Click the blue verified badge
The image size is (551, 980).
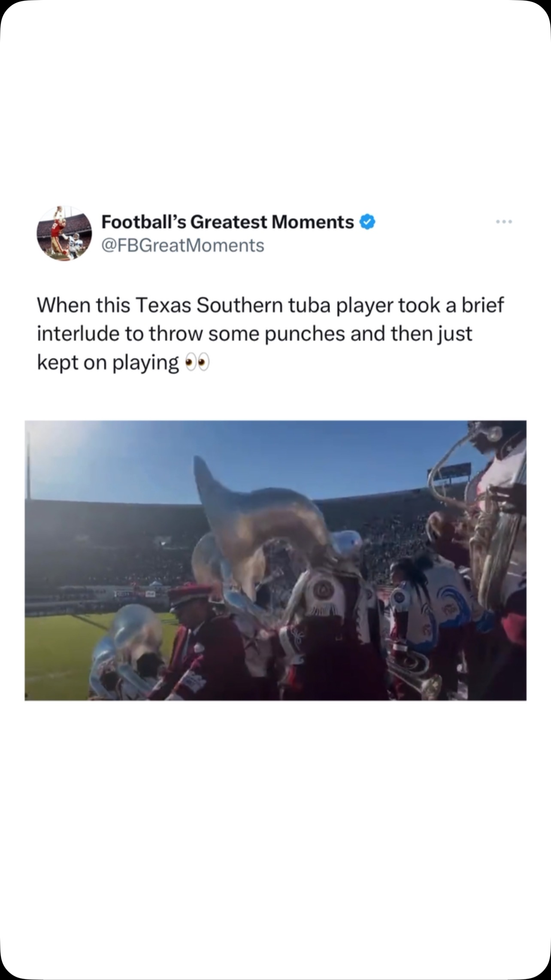(x=367, y=222)
